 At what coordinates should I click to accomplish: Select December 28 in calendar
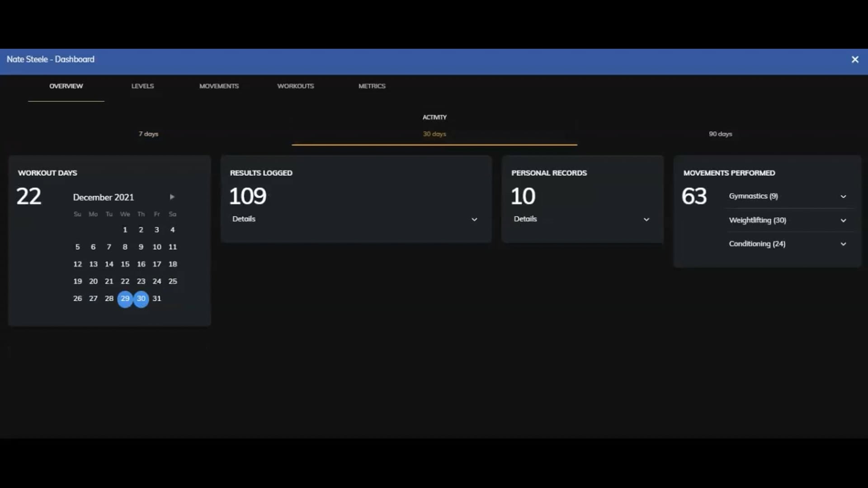[x=109, y=298]
